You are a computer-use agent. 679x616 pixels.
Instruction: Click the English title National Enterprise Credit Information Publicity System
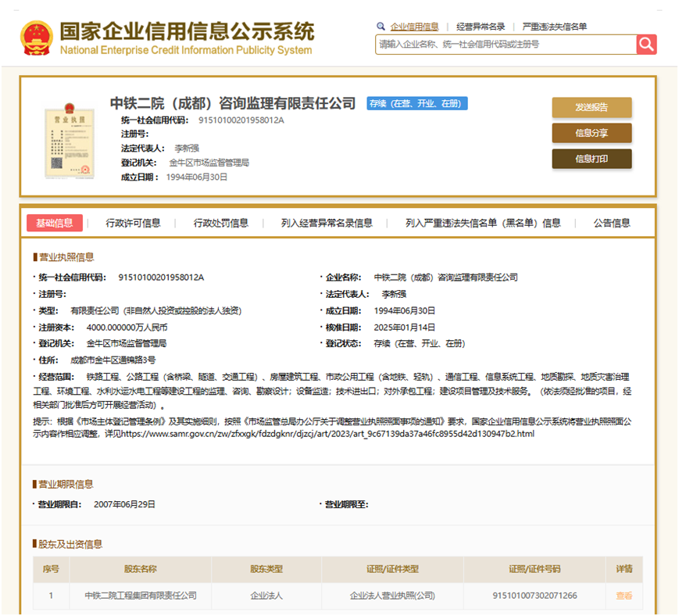(x=186, y=50)
